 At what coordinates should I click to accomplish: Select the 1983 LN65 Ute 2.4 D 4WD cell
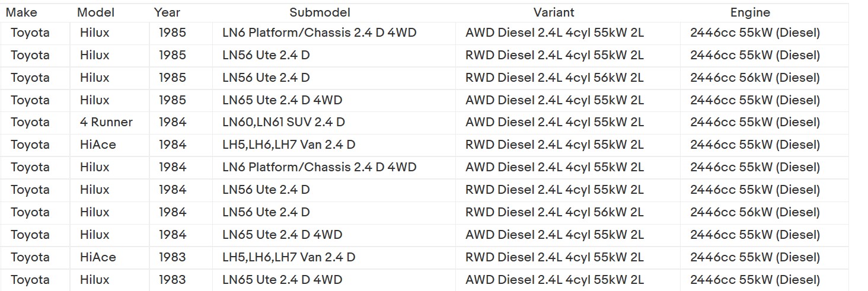click(282, 280)
